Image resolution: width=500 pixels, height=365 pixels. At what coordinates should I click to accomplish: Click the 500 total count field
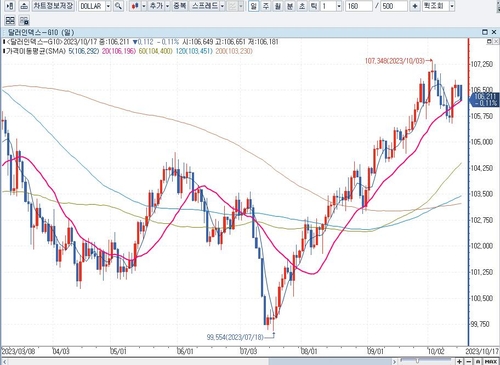pyautogui.click(x=394, y=6)
